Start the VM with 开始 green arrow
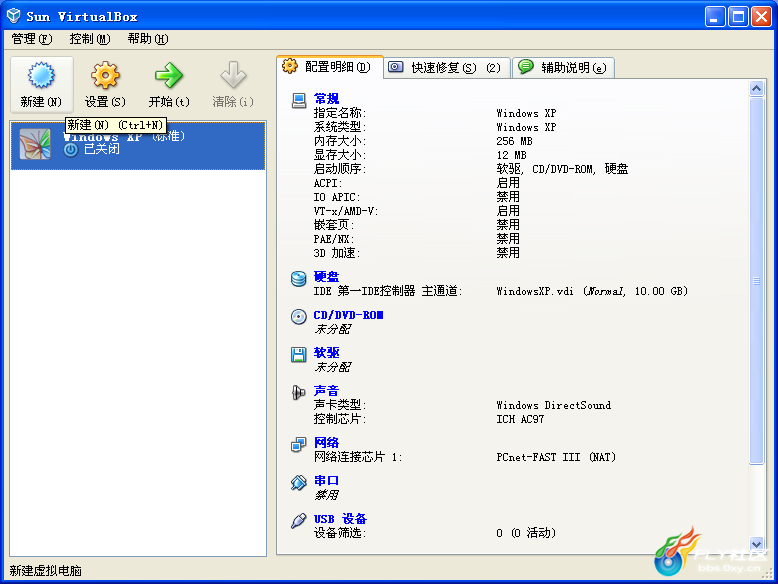The width and height of the screenshot is (778, 584). click(169, 75)
